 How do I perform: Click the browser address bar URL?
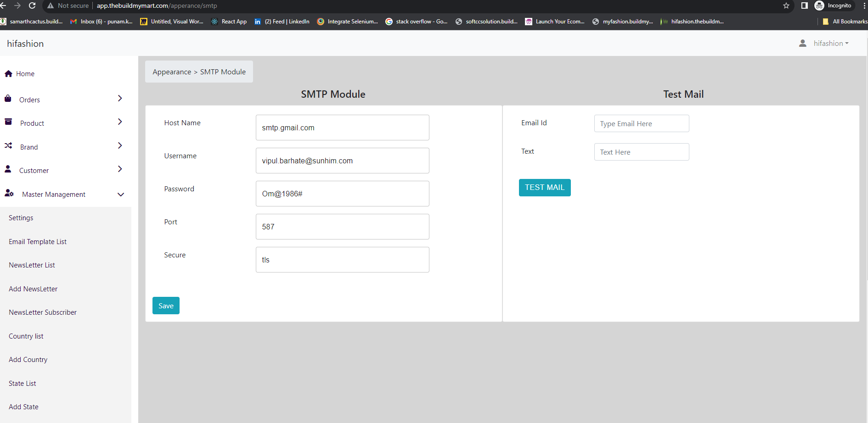[x=157, y=6]
